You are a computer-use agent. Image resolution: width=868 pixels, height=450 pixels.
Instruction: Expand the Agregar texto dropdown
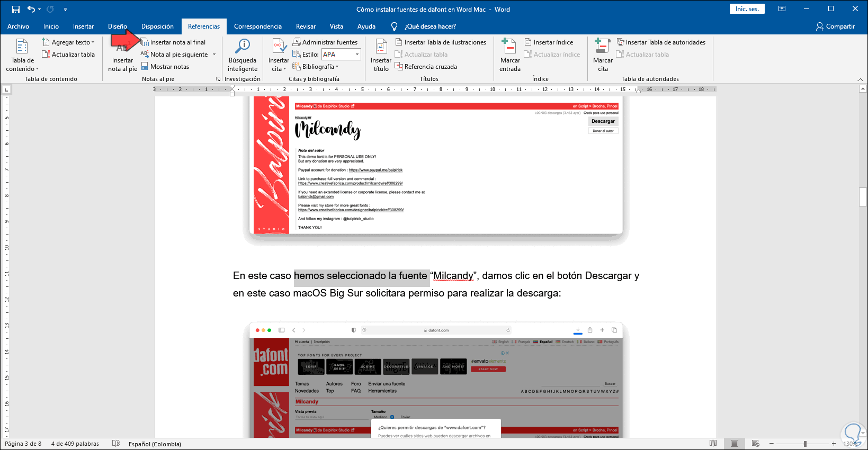(x=68, y=42)
